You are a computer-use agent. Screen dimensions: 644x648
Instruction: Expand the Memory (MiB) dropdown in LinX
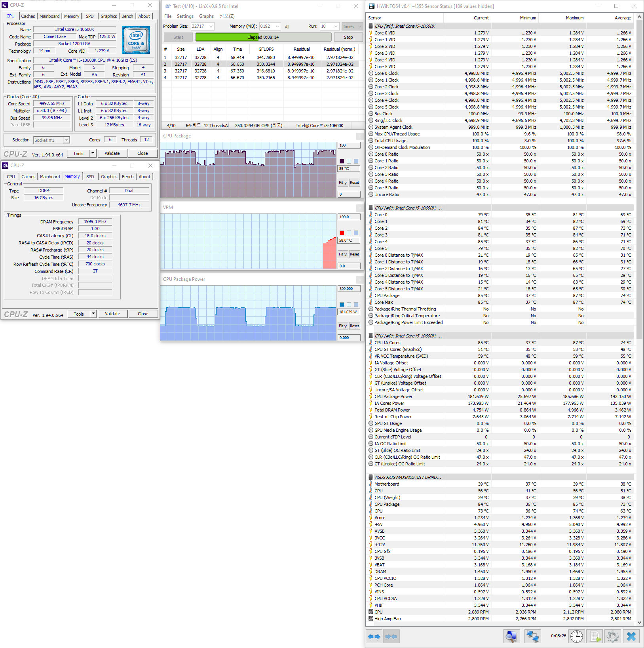tap(277, 27)
